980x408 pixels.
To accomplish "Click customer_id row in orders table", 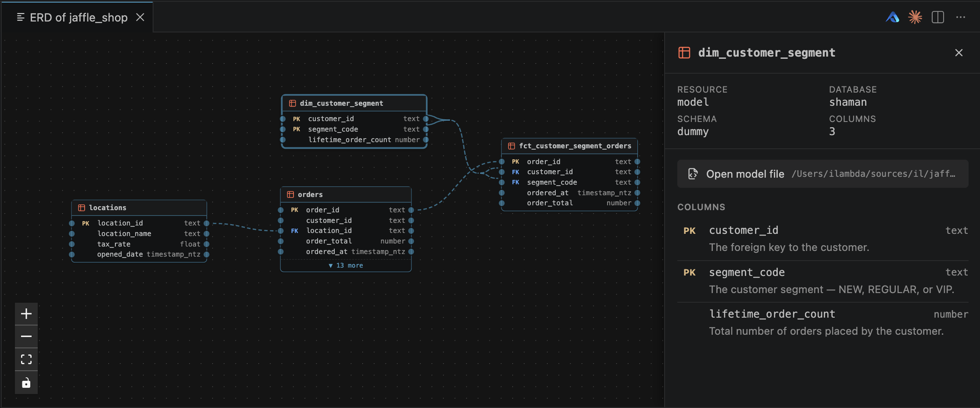I will (346, 220).
